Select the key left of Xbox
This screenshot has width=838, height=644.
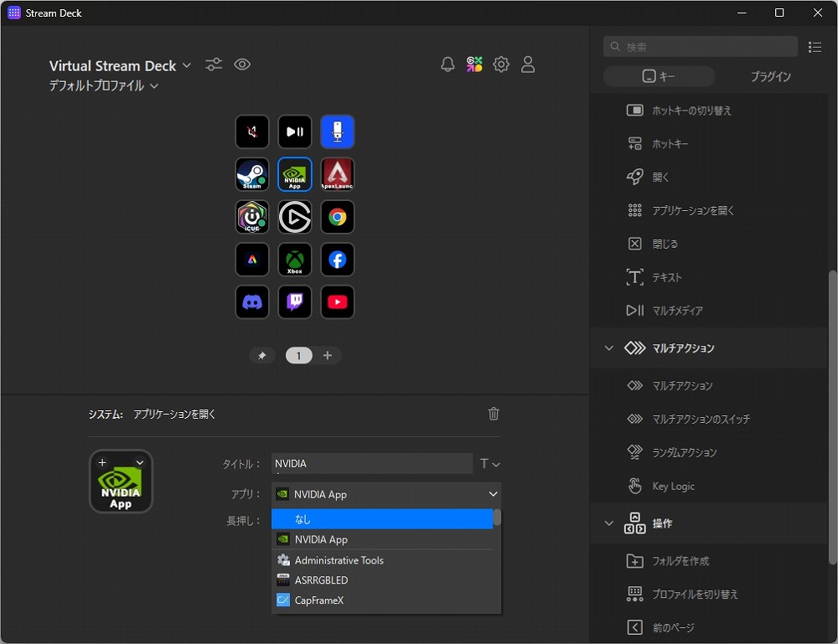pyautogui.click(x=252, y=260)
